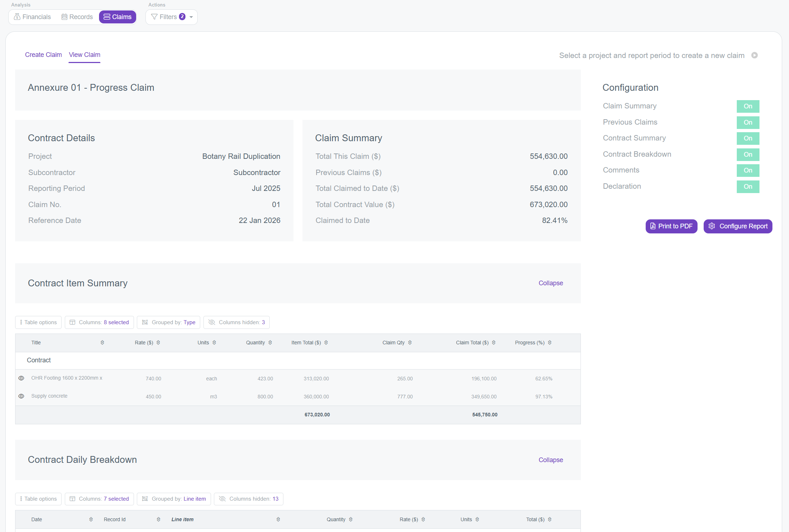
Task: Sort by the Progress (%) column arrows
Action: point(550,343)
